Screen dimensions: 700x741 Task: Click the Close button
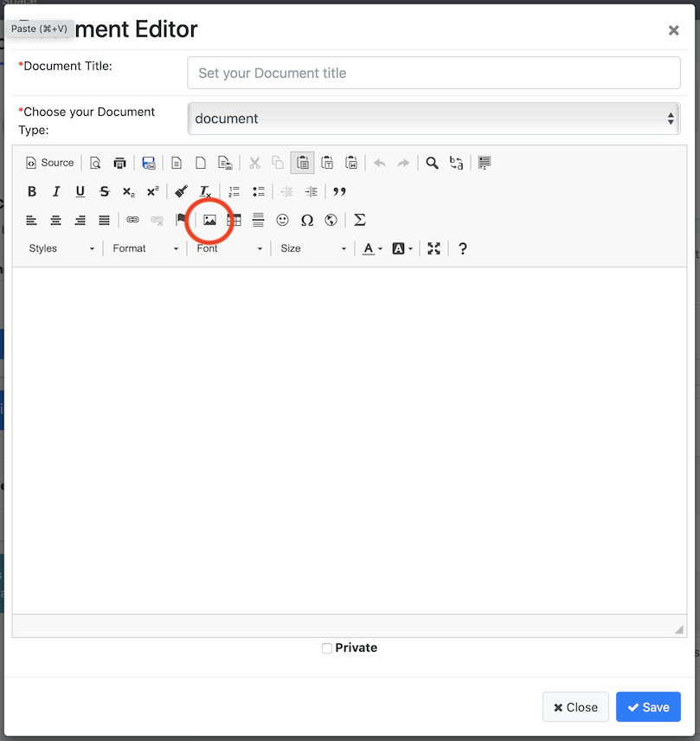click(575, 707)
